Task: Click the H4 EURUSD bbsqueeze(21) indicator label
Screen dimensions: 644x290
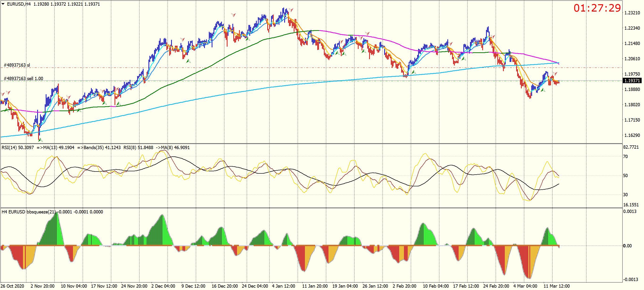Action: click(28, 212)
